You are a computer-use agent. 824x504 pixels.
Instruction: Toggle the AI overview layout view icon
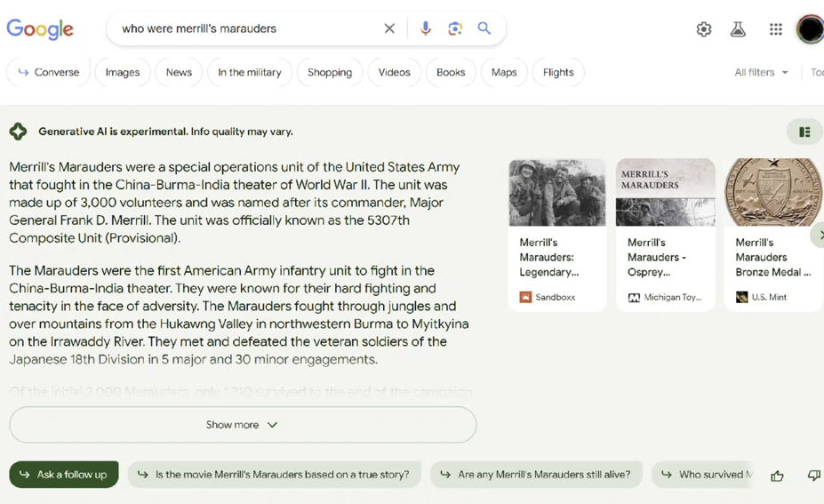pyautogui.click(x=804, y=132)
